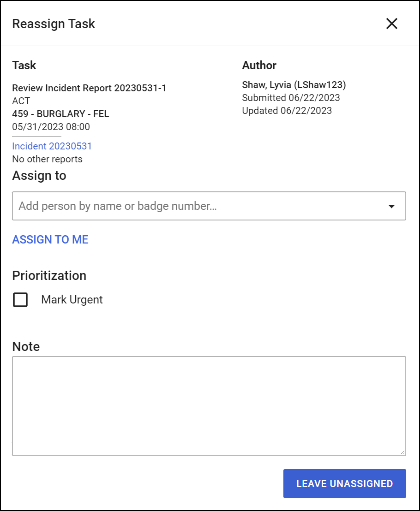
Task: Click the dropdown caret beside the assignee field
Action: pyautogui.click(x=391, y=206)
